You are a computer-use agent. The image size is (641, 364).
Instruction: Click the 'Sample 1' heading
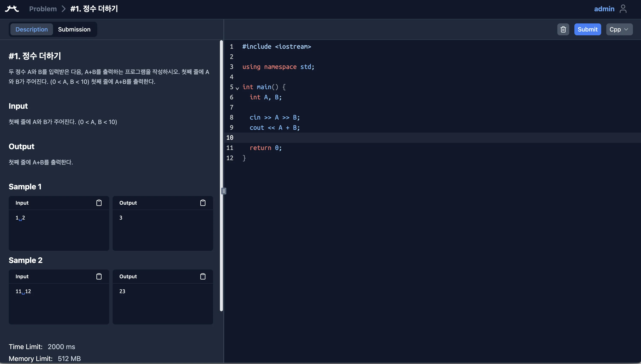(x=25, y=187)
